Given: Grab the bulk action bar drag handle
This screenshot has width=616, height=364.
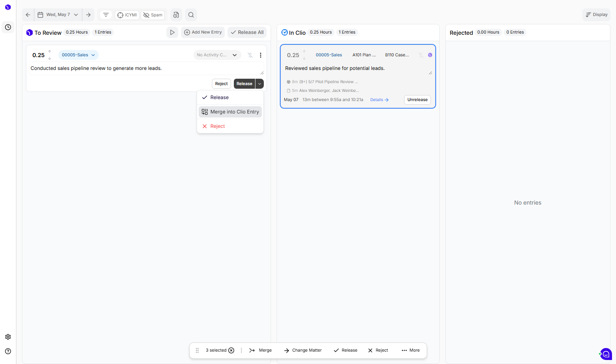Looking at the screenshot, I should point(197,350).
